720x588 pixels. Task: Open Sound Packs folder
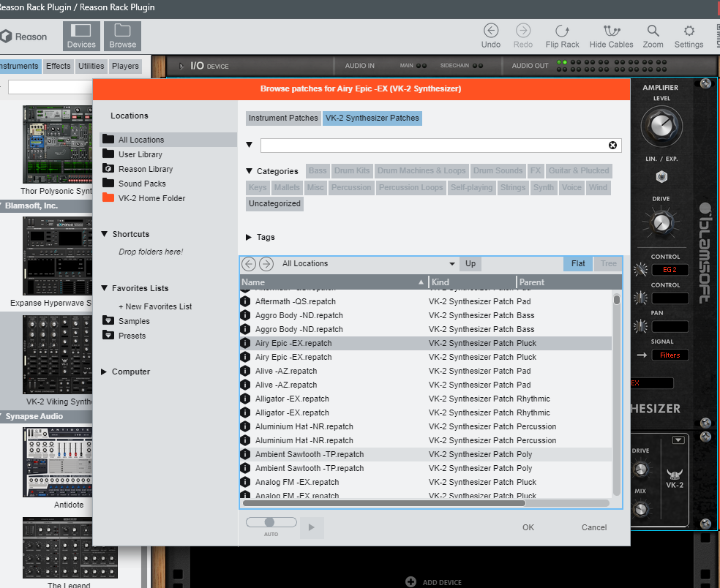coord(141,184)
